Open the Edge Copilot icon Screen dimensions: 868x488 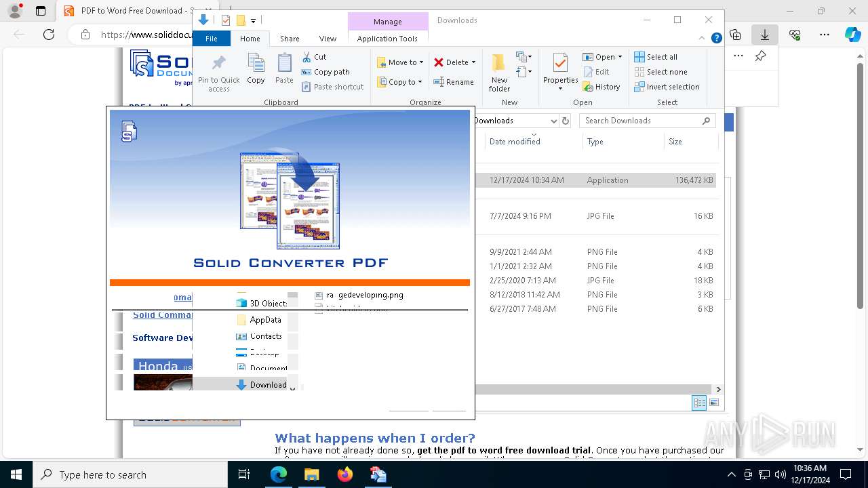click(852, 34)
